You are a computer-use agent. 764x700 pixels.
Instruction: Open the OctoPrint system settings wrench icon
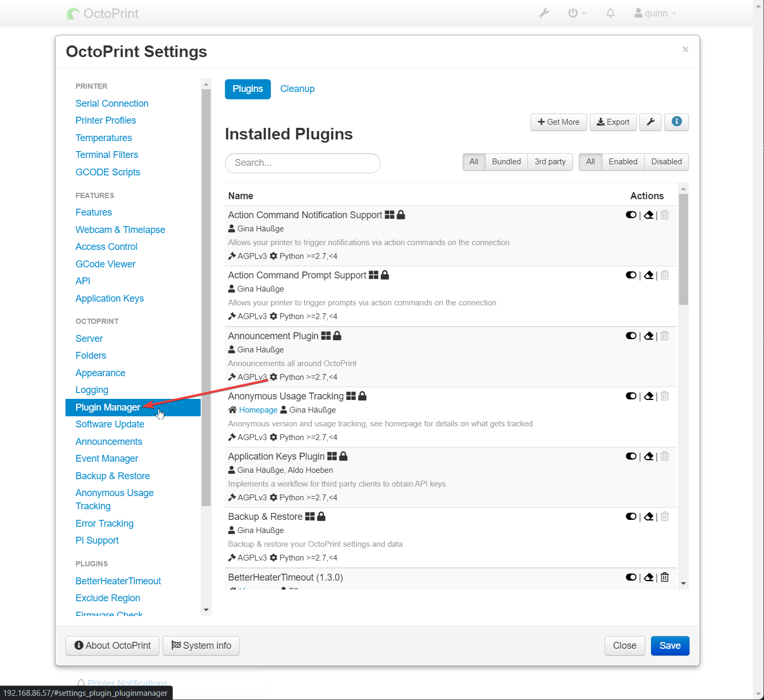point(544,13)
